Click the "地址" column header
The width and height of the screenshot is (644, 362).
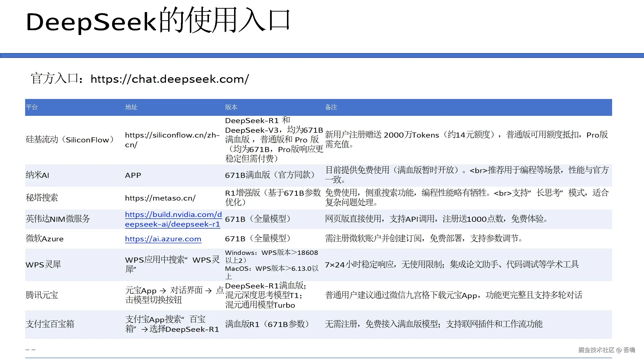point(131,107)
